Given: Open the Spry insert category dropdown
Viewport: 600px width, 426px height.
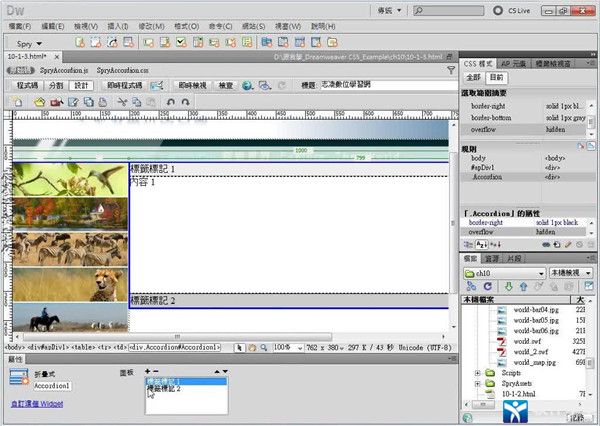Looking at the screenshot, I should [x=29, y=44].
